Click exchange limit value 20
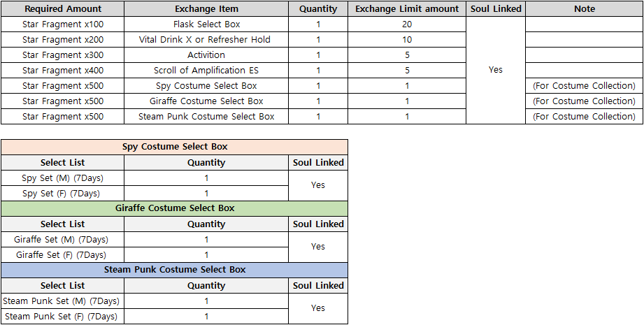 pyautogui.click(x=407, y=24)
